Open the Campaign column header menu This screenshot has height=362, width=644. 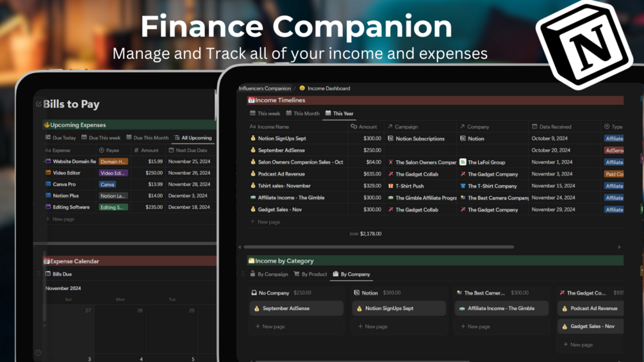pos(402,127)
